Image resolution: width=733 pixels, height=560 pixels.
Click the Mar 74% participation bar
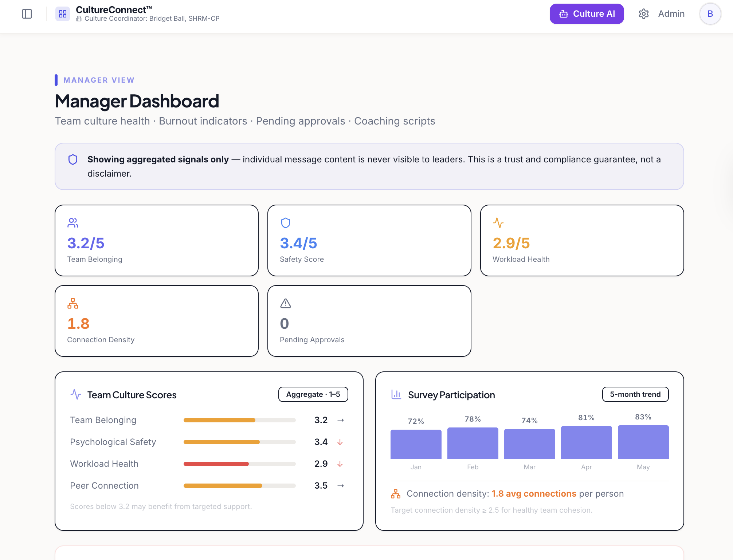pos(530,444)
